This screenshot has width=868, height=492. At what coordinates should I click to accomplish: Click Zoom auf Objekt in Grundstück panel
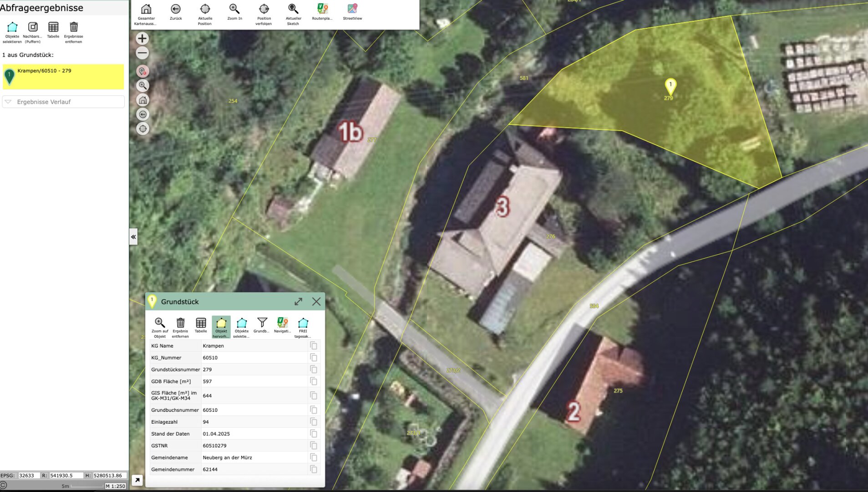(x=160, y=323)
